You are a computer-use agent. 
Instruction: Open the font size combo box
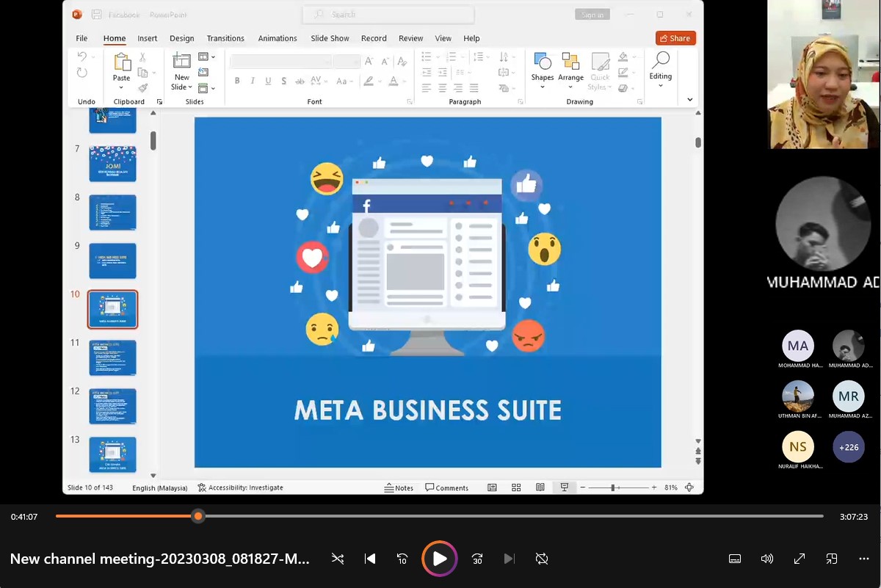point(347,62)
